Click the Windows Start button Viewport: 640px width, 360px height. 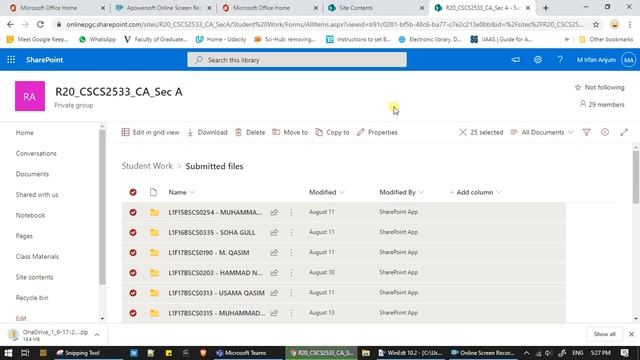8,353
